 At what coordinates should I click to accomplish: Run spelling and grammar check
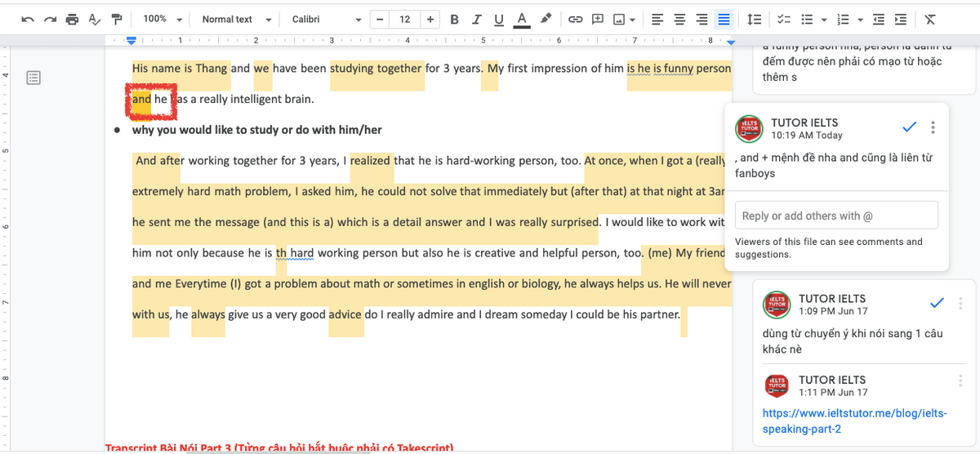tap(95, 19)
